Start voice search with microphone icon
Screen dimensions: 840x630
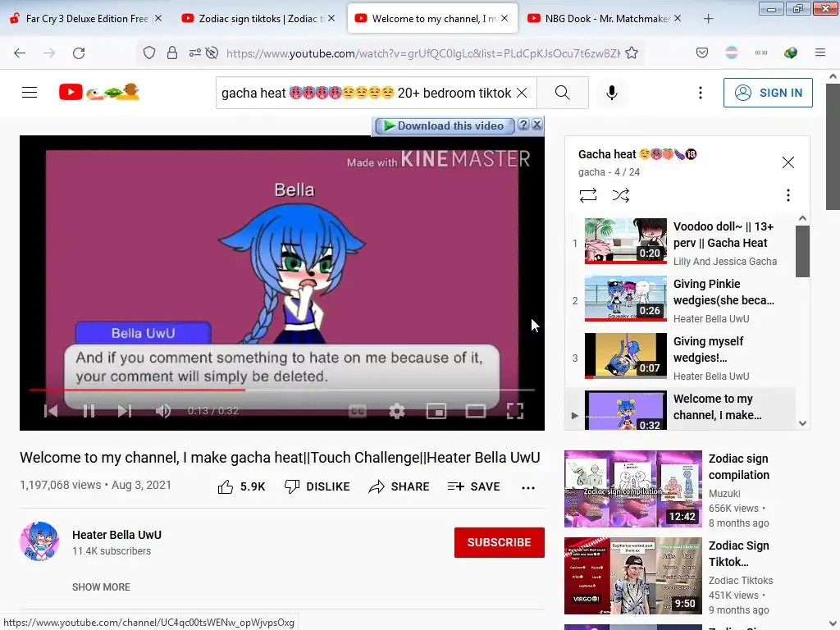612,93
